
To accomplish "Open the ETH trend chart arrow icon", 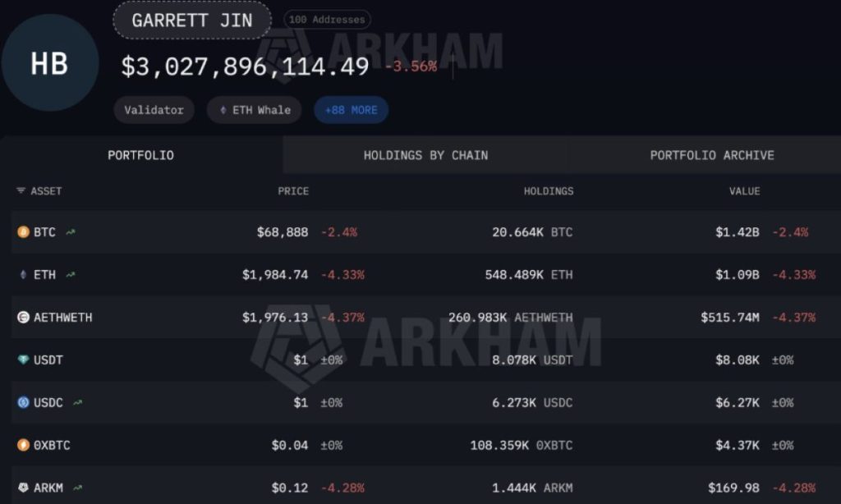I will click(71, 275).
